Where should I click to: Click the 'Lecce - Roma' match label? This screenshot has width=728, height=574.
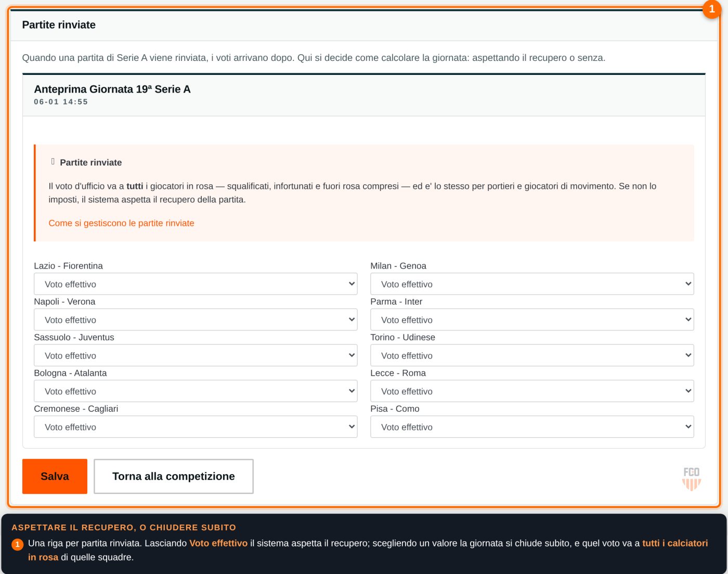point(398,373)
